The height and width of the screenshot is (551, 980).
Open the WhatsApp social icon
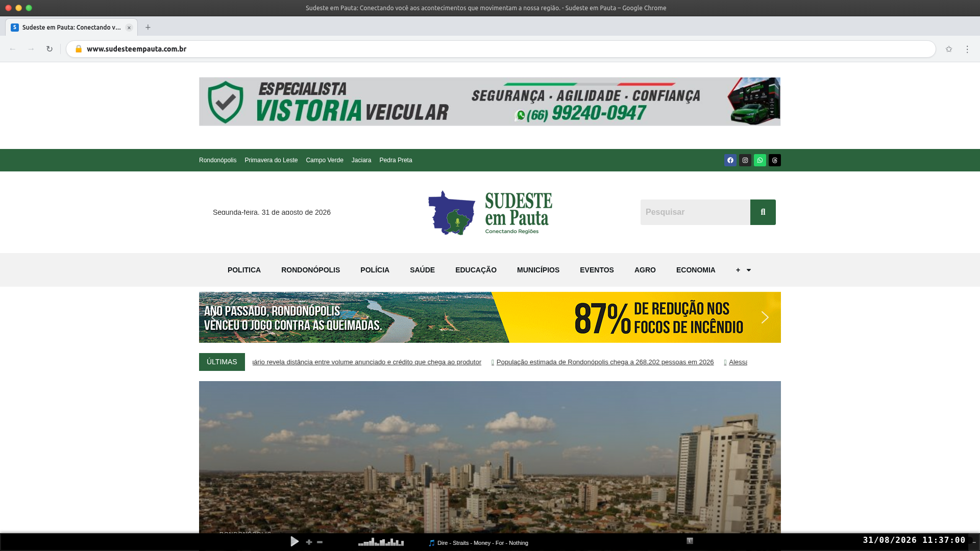tap(760, 160)
